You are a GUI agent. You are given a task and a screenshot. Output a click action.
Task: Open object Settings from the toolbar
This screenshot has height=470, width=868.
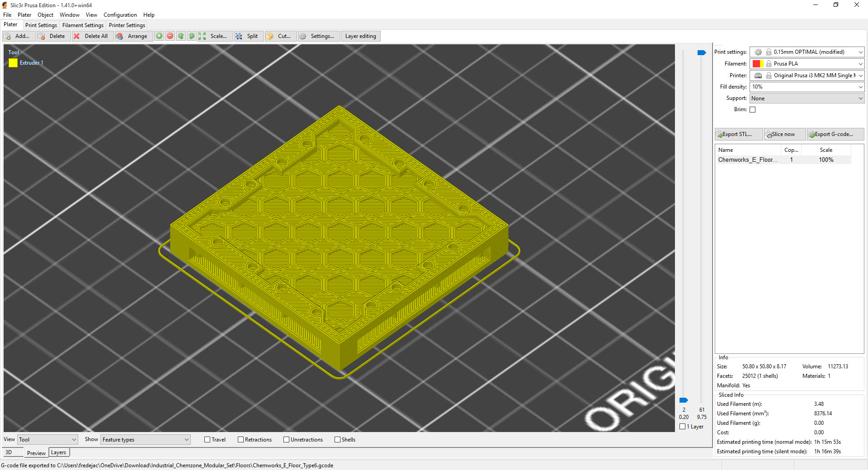point(318,36)
